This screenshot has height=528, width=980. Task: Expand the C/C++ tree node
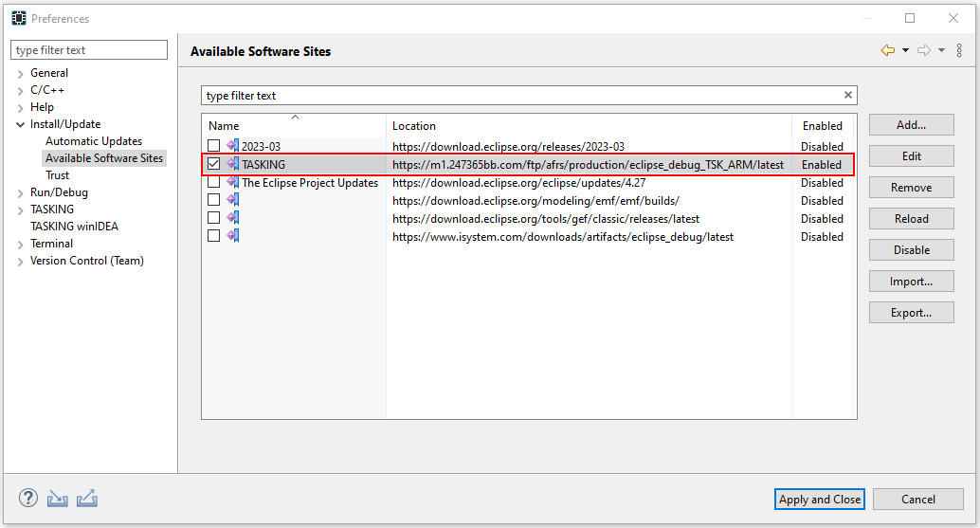coord(21,91)
